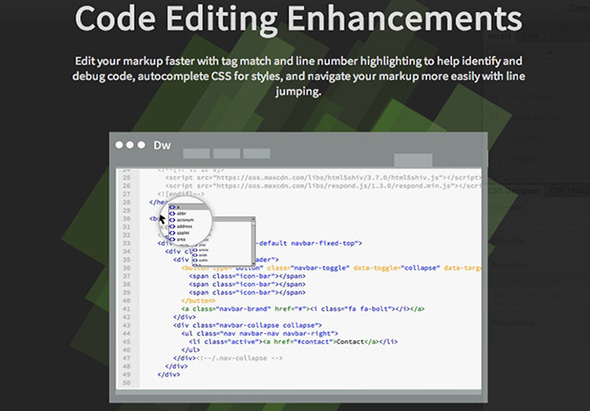Click the 'navbar-collapse collapse' div line
The width and height of the screenshot is (590, 411).
(x=247, y=325)
